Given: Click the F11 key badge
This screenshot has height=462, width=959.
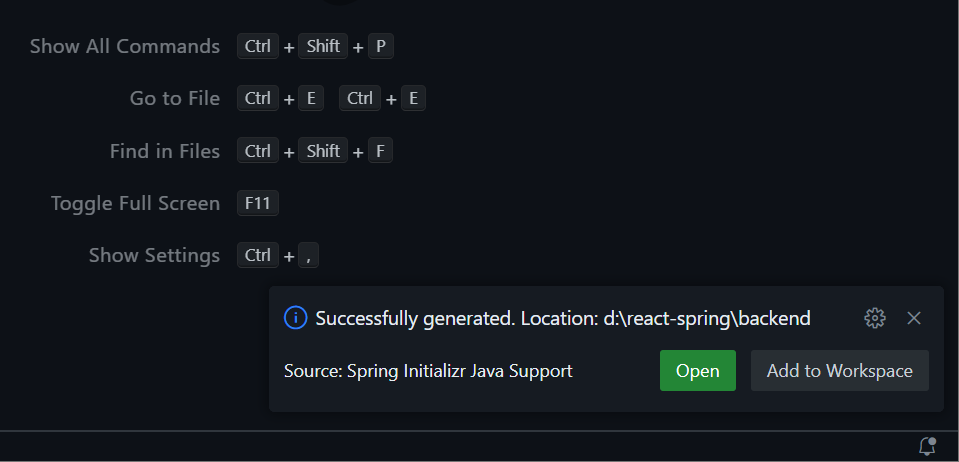Looking at the screenshot, I should (257, 203).
